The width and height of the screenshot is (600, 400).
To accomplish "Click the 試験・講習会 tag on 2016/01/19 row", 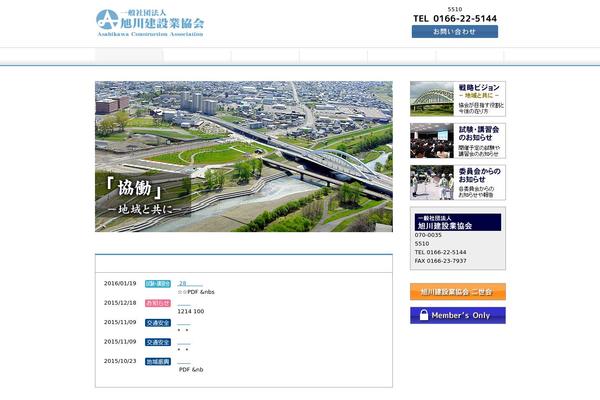I will coord(158,284).
